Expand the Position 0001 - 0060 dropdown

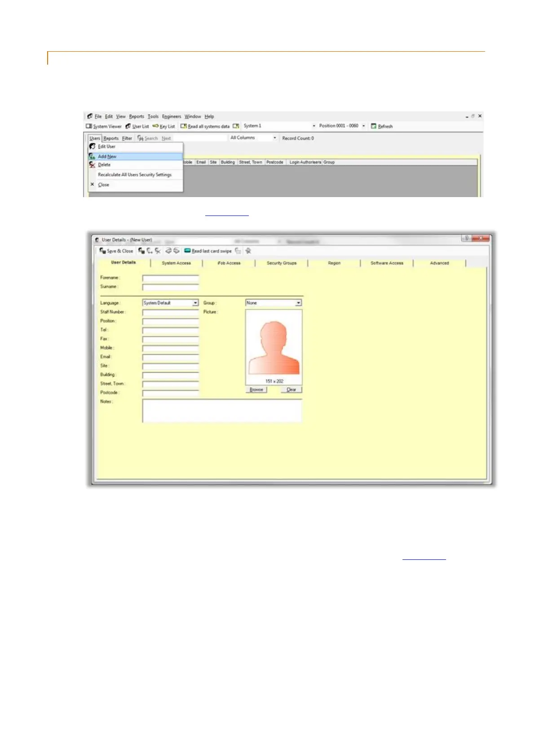click(363, 126)
